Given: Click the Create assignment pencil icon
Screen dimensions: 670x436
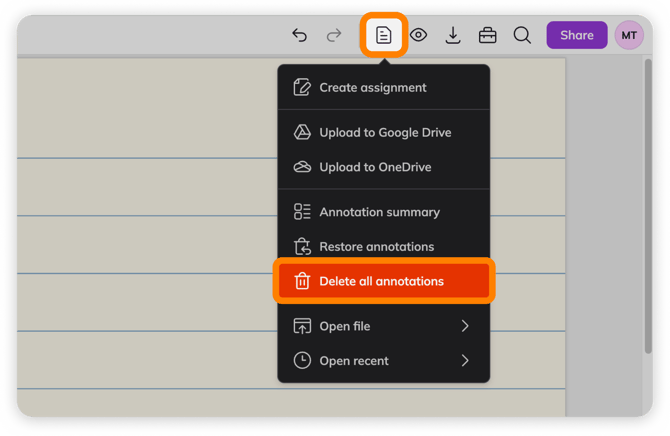Looking at the screenshot, I should (x=302, y=87).
